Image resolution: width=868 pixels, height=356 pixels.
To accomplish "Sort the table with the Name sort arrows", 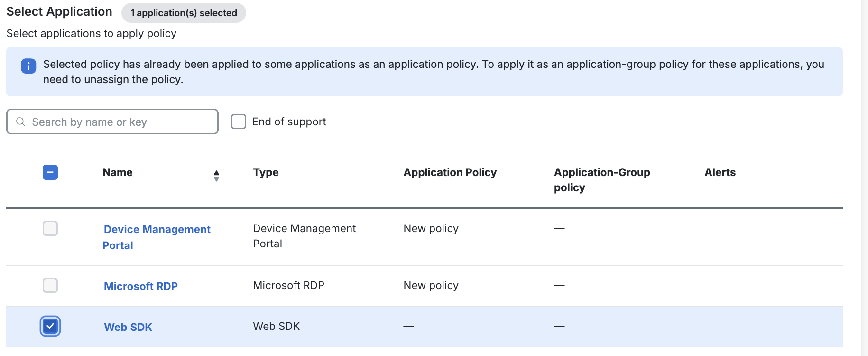I will click(216, 176).
